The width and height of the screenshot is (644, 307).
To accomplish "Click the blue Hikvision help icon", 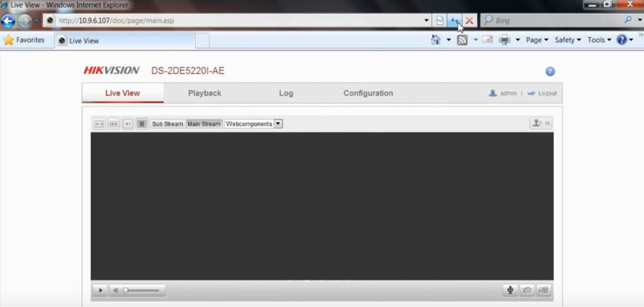I will point(550,72).
